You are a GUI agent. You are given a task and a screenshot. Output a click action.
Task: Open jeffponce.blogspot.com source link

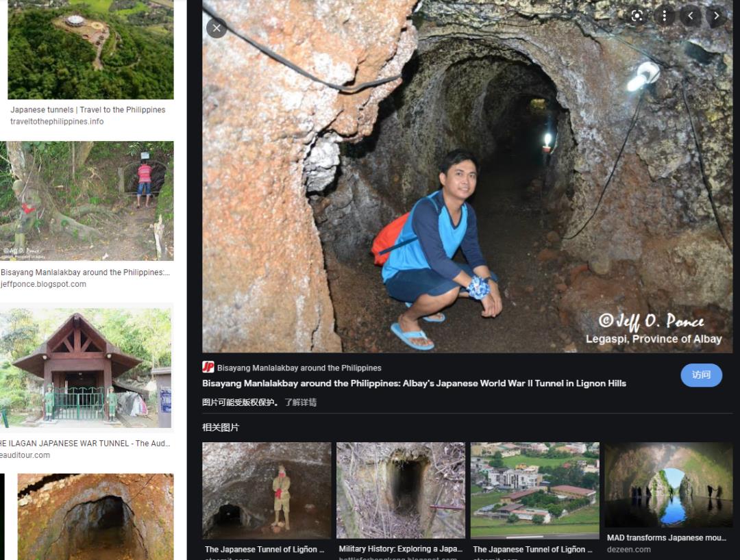click(43, 284)
